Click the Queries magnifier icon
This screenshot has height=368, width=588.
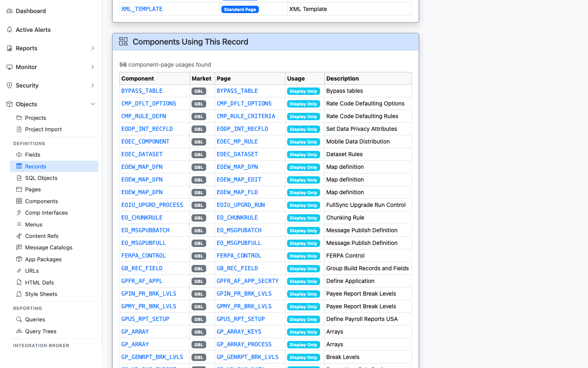19,319
